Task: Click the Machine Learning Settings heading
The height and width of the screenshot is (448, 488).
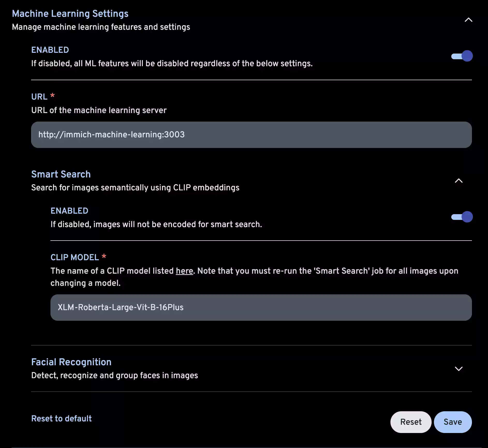Action: [x=70, y=14]
